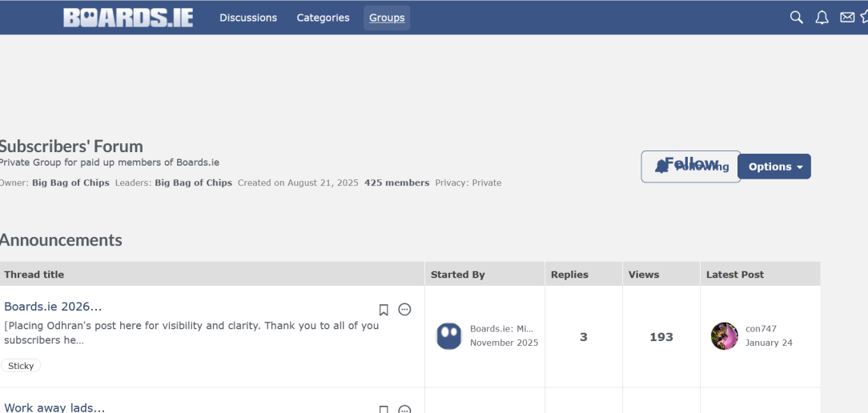Viewport: 868px width, 413px height.
Task: Open the Work away lads... thread
Action: (x=54, y=407)
